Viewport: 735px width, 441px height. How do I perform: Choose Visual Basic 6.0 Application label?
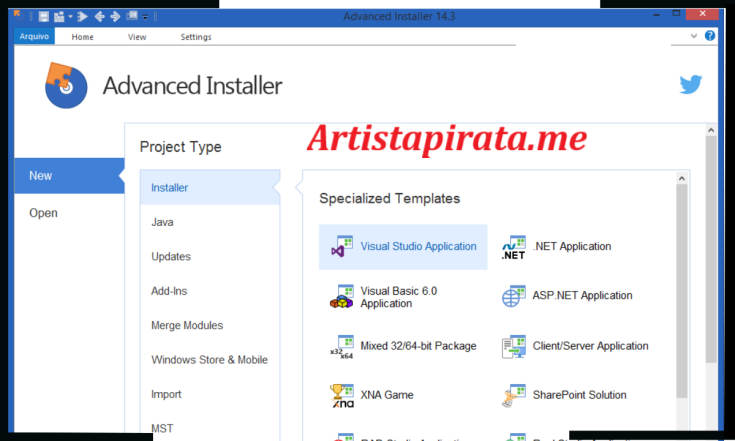tap(398, 297)
